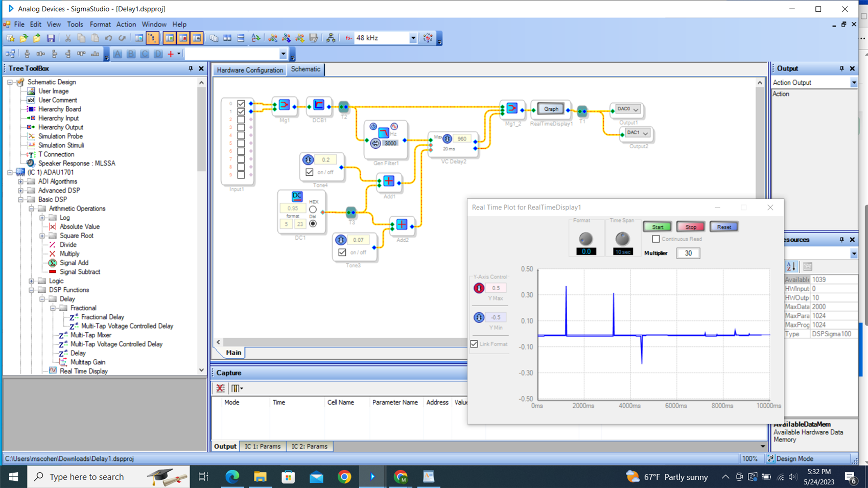The width and height of the screenshot is (868, 488).
Task: Open the 48 kHz sample rate dropdown
Action: pos(413,38)
